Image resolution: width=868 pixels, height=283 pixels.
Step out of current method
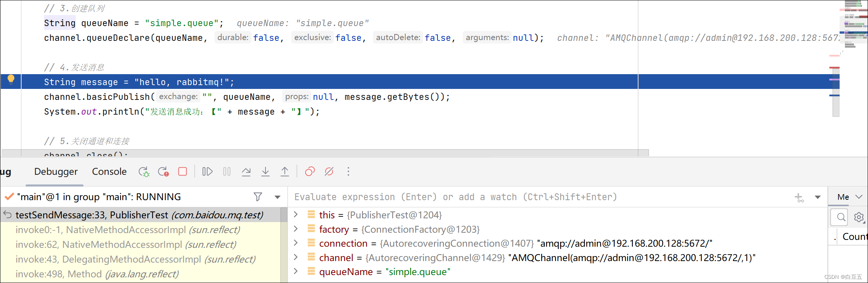tap(285, 172)
